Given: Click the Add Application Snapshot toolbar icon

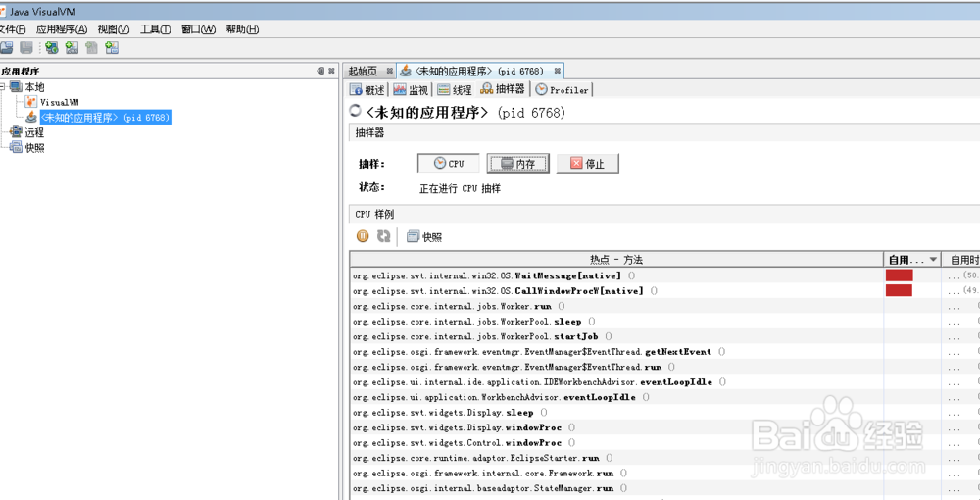Looking at the screenshot, I should pos(112,47).
